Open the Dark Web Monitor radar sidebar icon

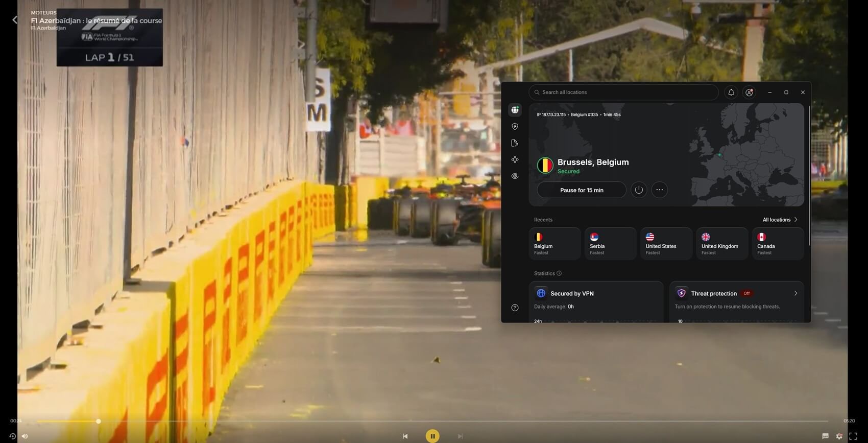[x=515, y=176]
